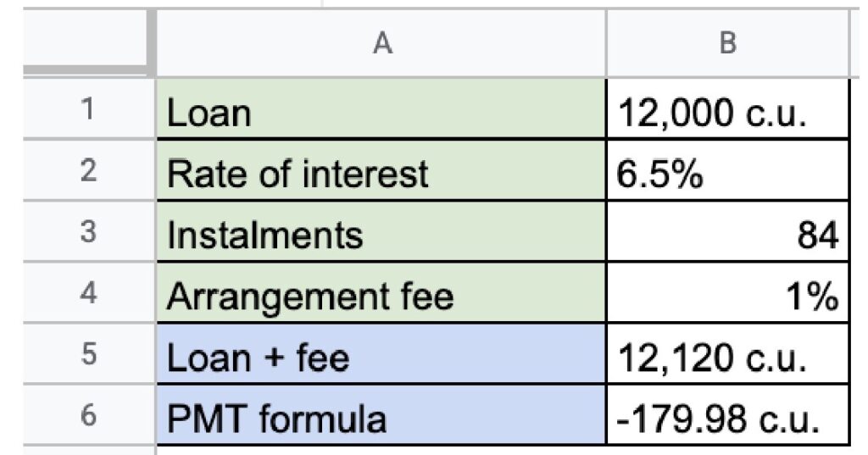Select cell A1 labeled Loan
Viewport: 868px width, 455px height.
point(381,113)
